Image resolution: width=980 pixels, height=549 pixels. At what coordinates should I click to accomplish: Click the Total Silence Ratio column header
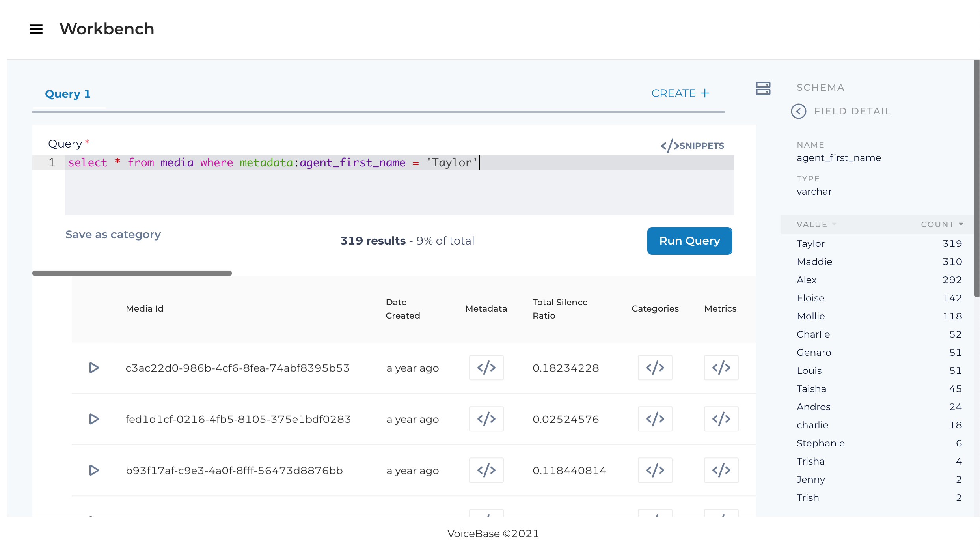coord(560,309)
